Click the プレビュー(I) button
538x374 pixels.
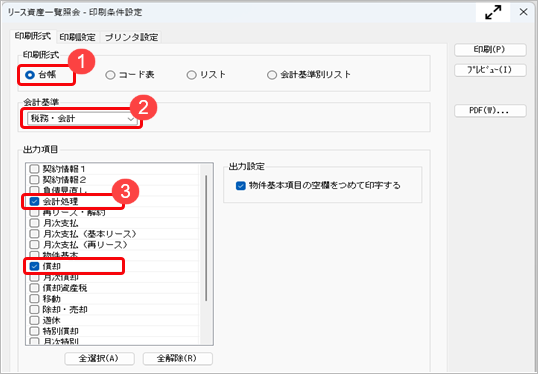[490, 70]
